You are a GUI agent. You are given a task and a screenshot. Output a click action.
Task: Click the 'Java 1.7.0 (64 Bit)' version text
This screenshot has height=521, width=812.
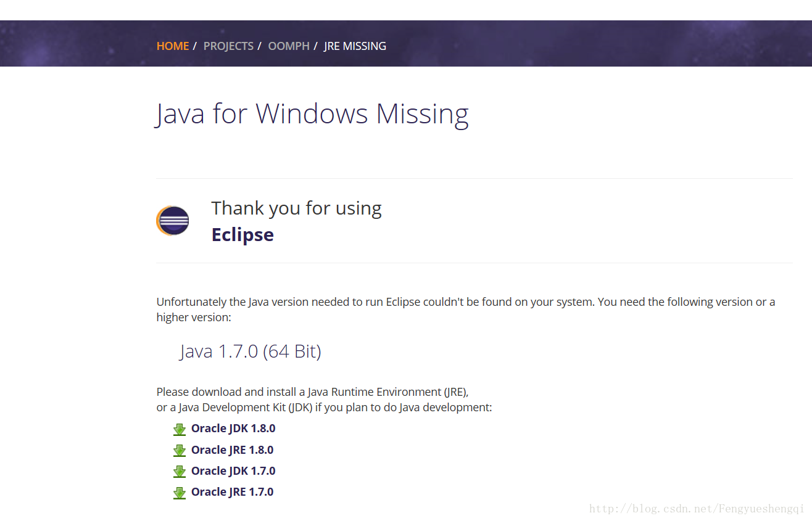coord(251,351)
